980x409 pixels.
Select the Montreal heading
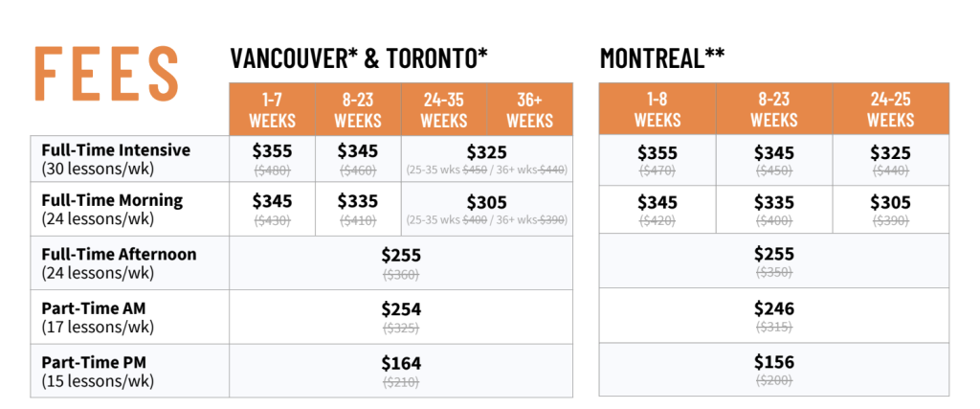point(662,57)
